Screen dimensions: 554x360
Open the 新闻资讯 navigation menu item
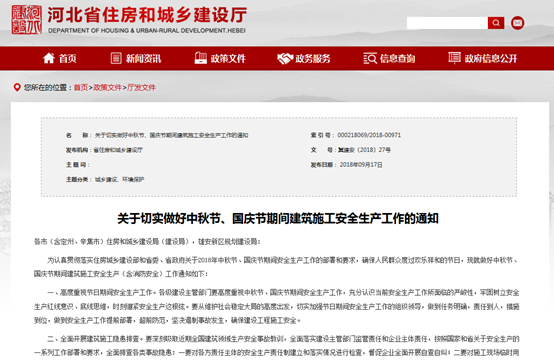(x=136, y=58)
